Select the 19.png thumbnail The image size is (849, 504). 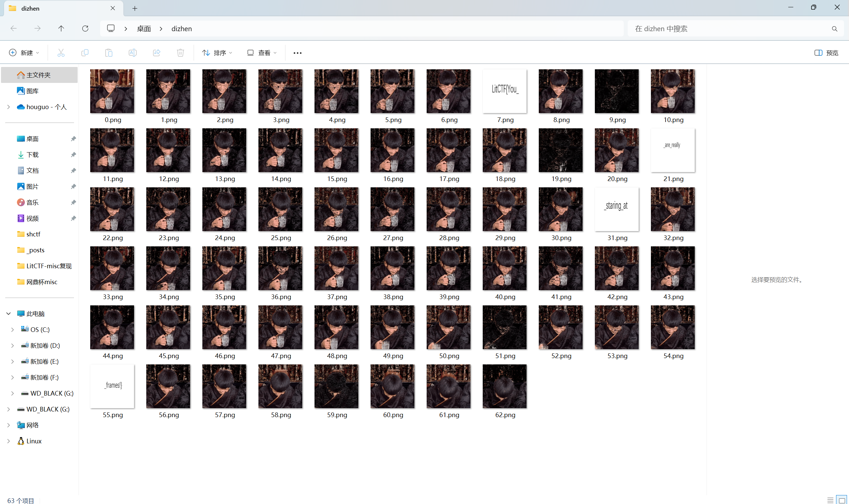(561, 150)
